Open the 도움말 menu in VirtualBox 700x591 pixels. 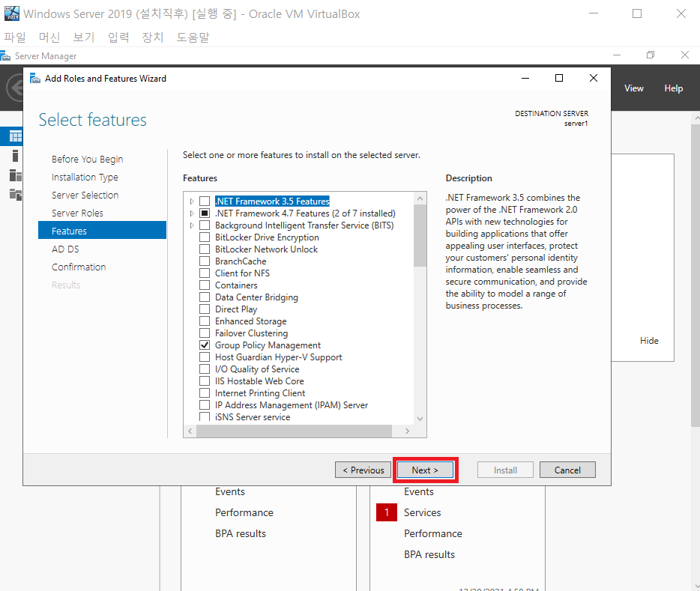tap(193, 37)
